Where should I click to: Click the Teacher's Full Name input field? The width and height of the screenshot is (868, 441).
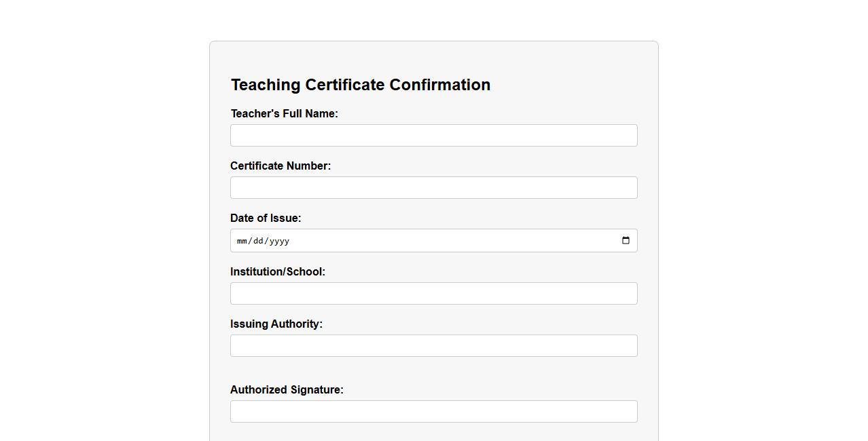pos(433,135)
